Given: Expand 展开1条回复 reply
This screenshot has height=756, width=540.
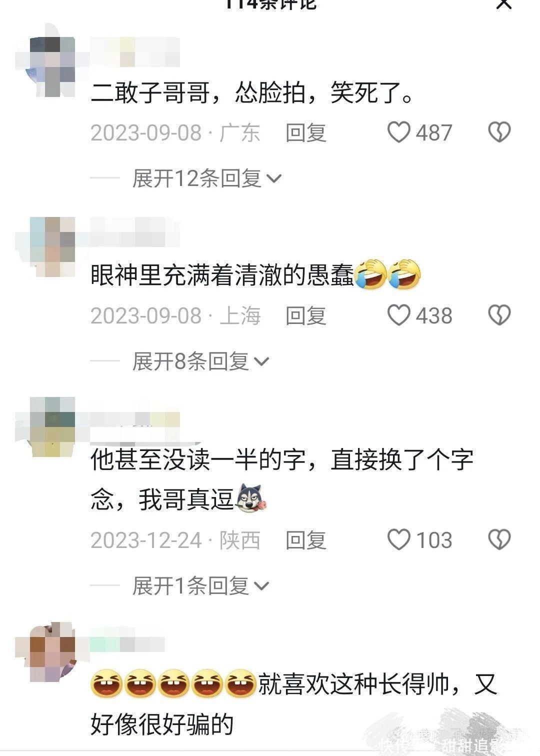Looking at the screenshot, I should tap(200, 585).
